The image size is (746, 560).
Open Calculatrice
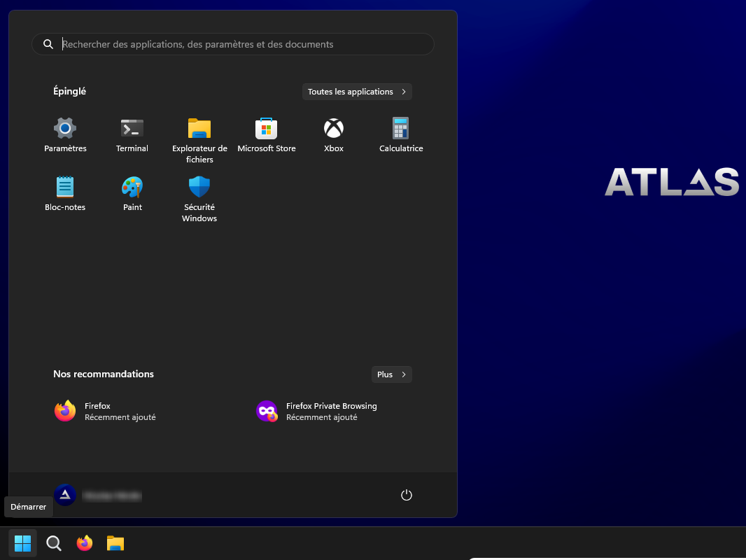pyautogui.click(x=400, y=135)
